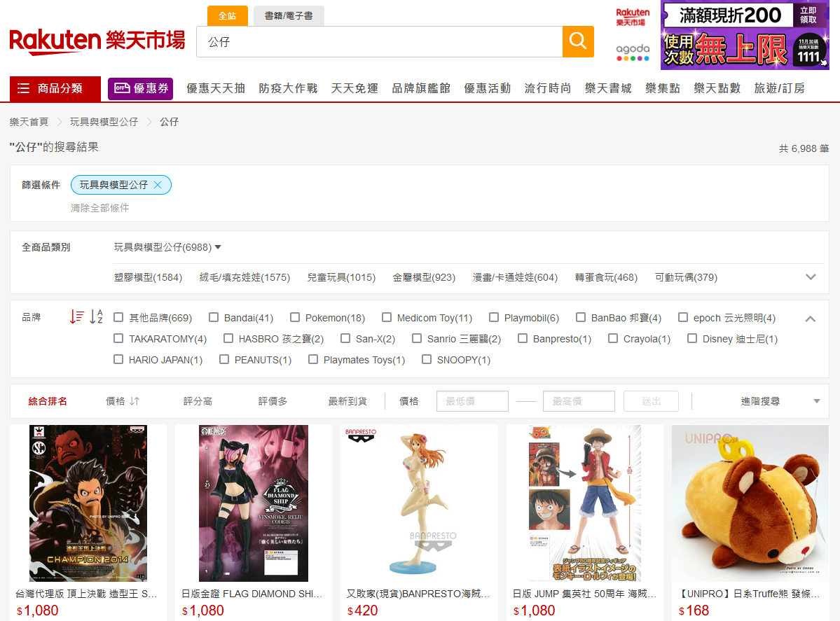Viewport: 840px width, 621px height.
Task: Filter by 可動玩偶(379) subcategory
Action: click(686, 277)
